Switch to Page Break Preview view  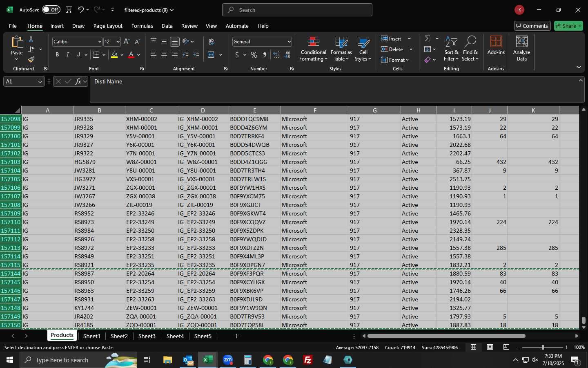[x=506, y=347]
